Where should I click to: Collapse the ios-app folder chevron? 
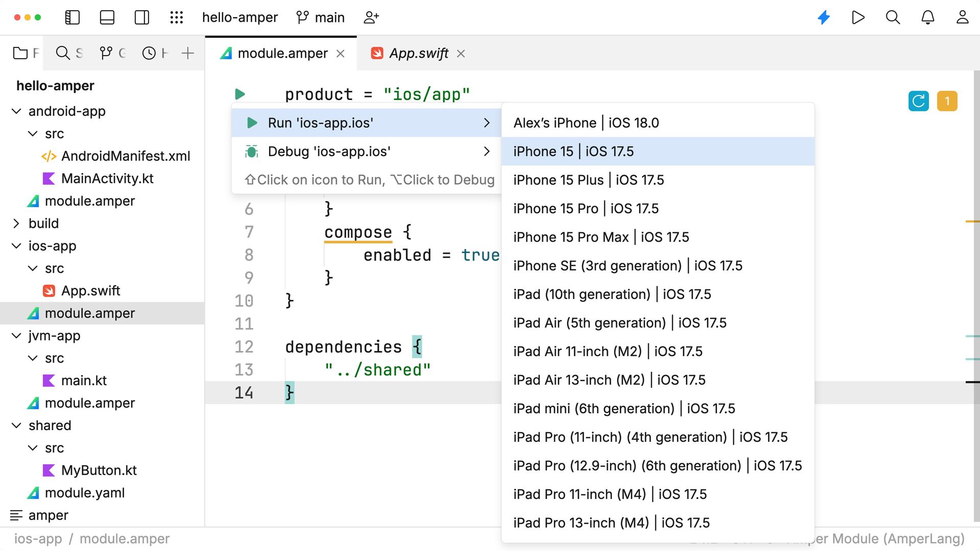pyautogui.click(x=16, y=246)
